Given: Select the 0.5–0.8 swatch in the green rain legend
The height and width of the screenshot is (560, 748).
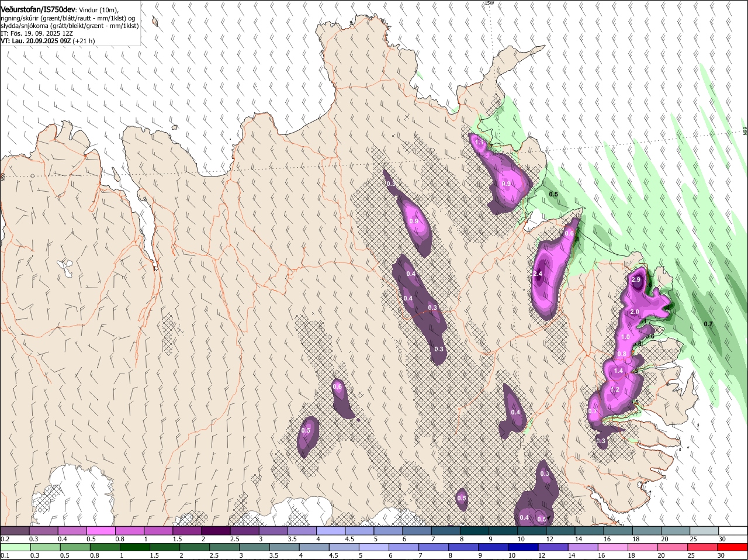Looking at the screenshot, I should [75, 547].
